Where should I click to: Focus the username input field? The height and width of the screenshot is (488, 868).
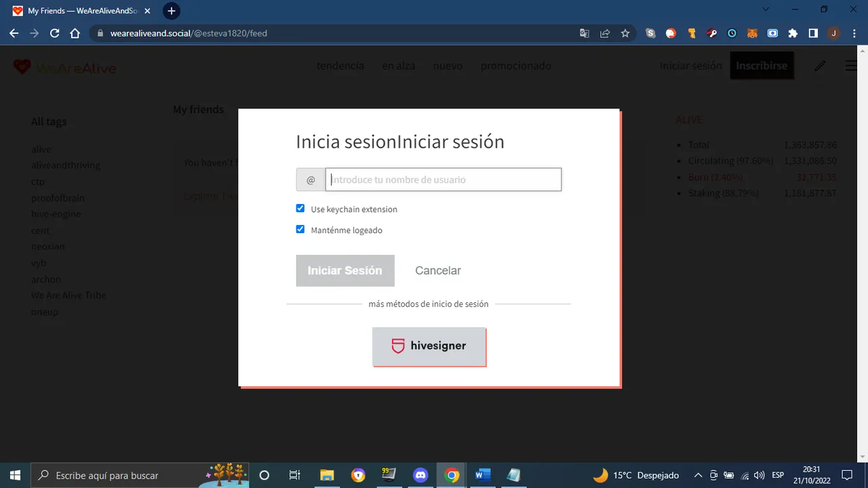click(x=443, y=180)
